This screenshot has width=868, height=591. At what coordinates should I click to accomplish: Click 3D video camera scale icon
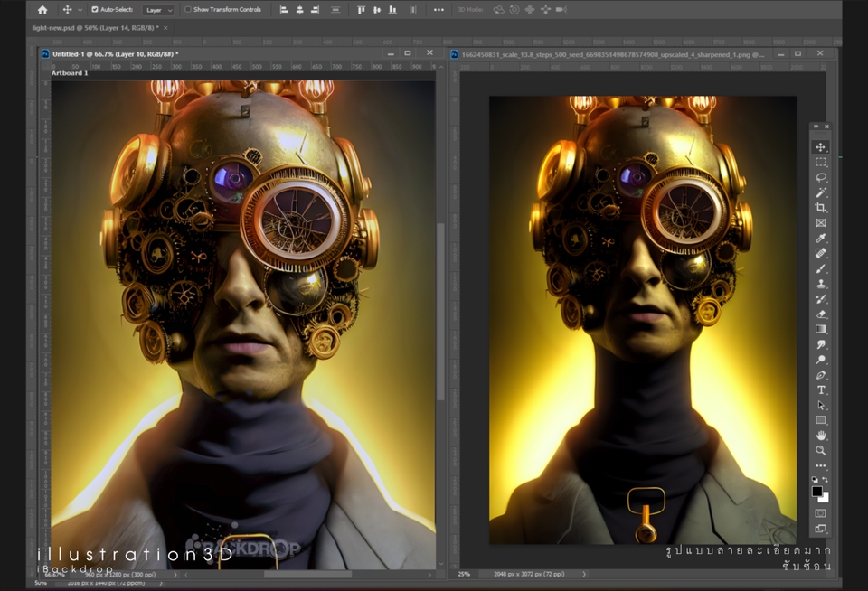(561, 9)
